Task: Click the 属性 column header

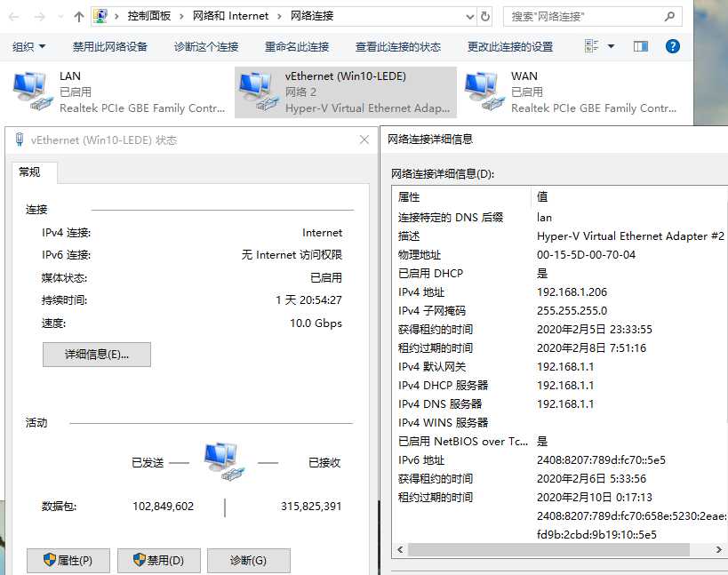Action: pyautogui.click(x=462, y=196)
